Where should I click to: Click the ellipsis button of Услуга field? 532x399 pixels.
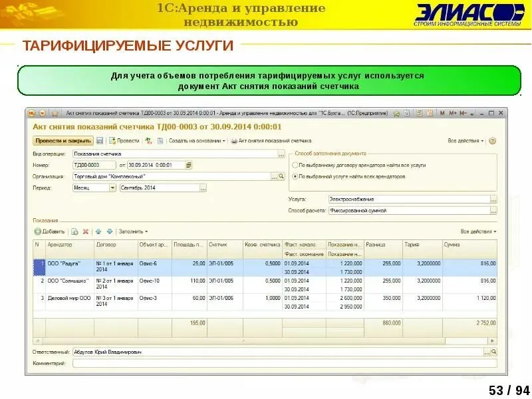(493, 199)
